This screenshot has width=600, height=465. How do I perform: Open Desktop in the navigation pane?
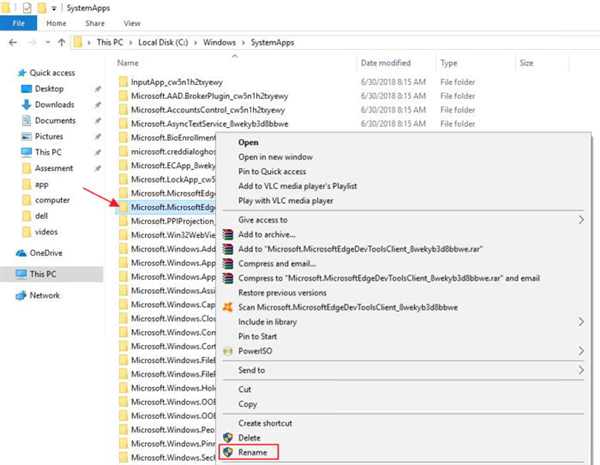[49, 89]
